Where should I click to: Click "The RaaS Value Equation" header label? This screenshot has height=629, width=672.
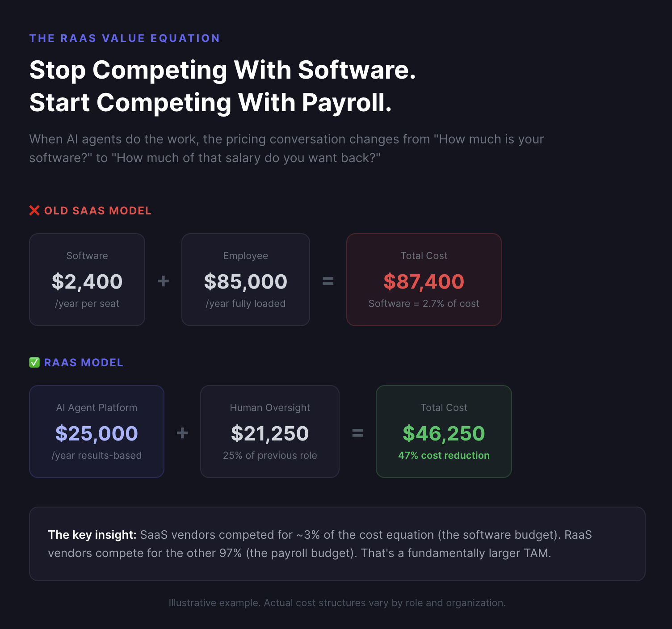coord(125,38)
